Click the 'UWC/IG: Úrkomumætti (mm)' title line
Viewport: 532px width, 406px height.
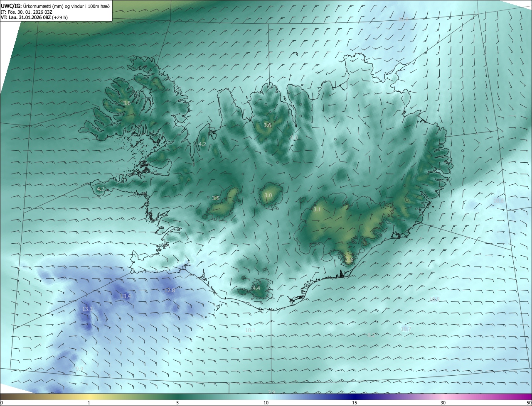click(x=56, y=6)
